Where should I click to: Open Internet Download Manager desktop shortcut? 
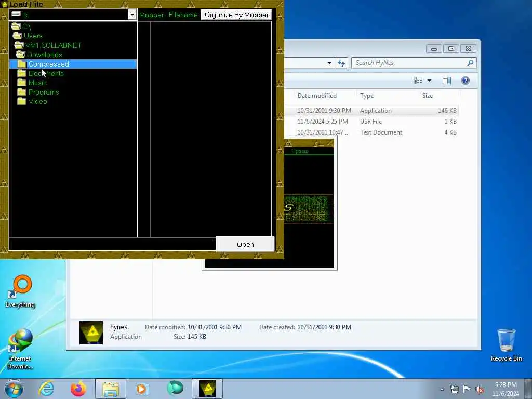tap(20, 349)
